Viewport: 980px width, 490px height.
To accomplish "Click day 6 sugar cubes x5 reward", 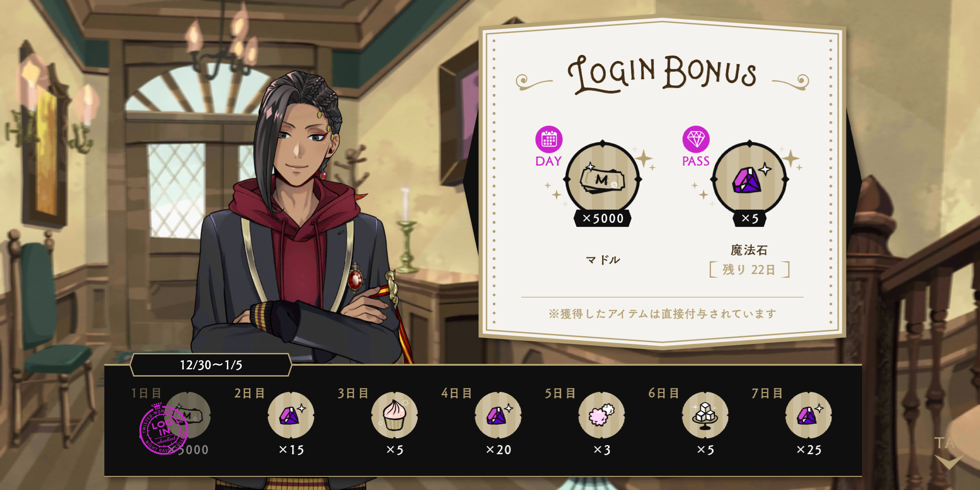I will (705, 415).
